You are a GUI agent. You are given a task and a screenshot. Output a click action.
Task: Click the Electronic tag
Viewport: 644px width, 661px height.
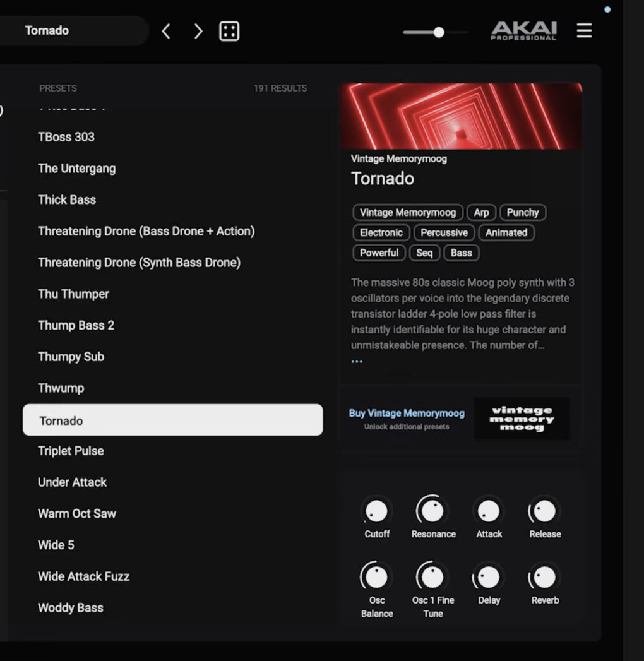[381, 233]
